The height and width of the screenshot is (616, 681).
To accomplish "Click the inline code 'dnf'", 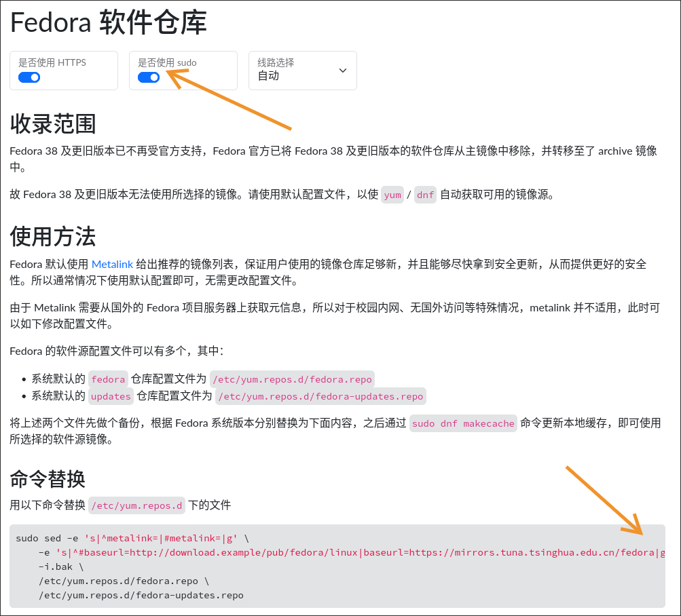I will pos(425,195).
